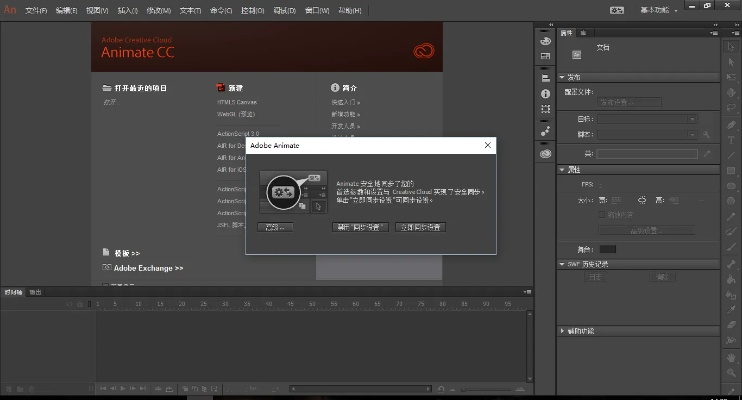742x400 pixels.
Task: Select the Free Transform tool
Action: pos(731,77)
